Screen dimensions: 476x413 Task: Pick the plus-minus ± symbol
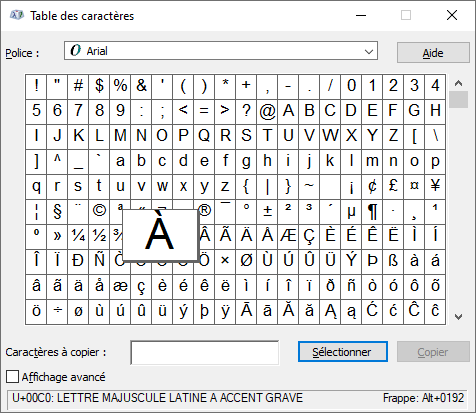(x=267, y=212)
